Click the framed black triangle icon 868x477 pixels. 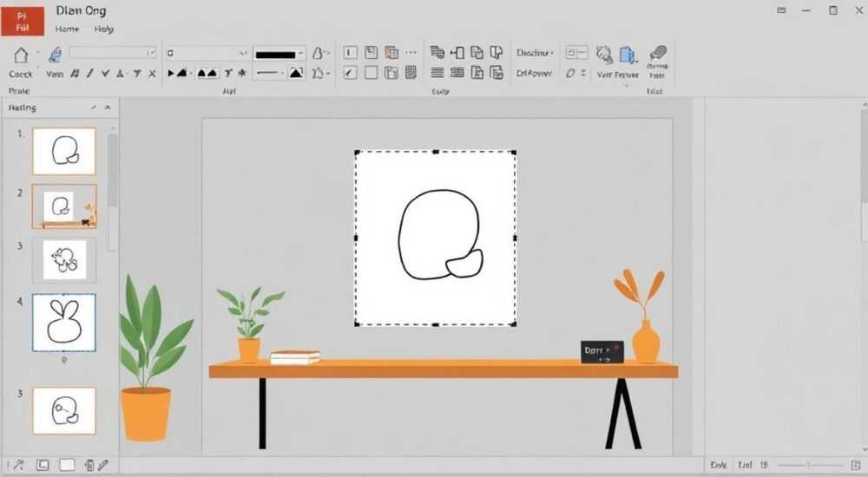pyautogui.click(x=296, y=73)
